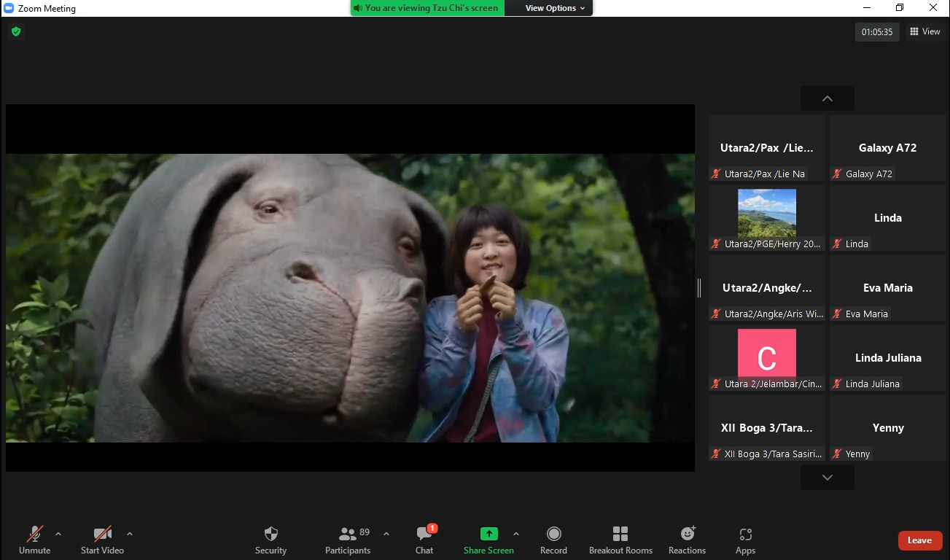Image resolution: width=950 pixels, height=560 pixels.
Task: Show previous participants with up chevron
Action: (827, 98)
